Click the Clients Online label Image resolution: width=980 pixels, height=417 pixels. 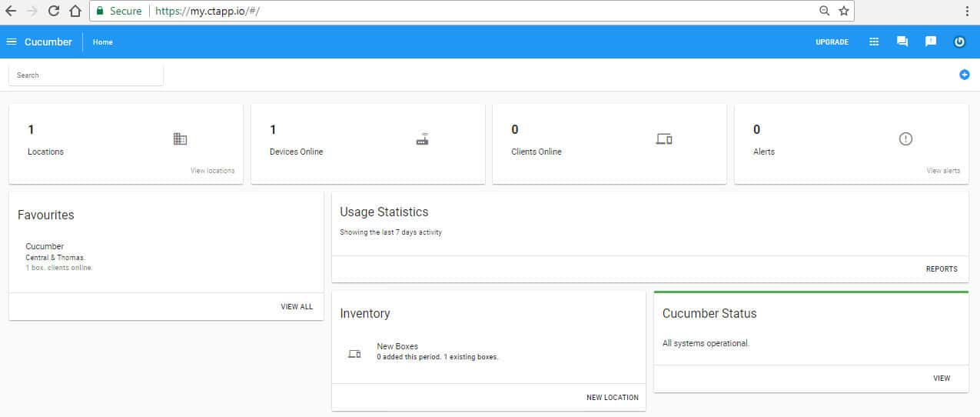point(537,152)
